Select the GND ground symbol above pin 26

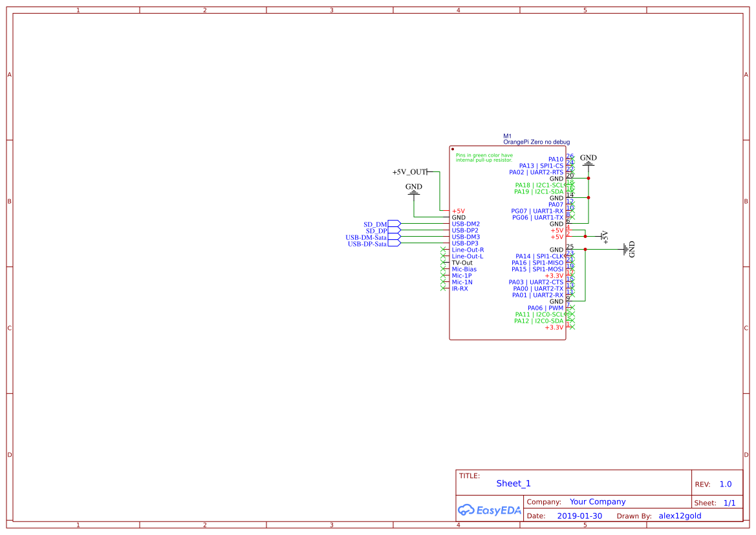[589, 162]
